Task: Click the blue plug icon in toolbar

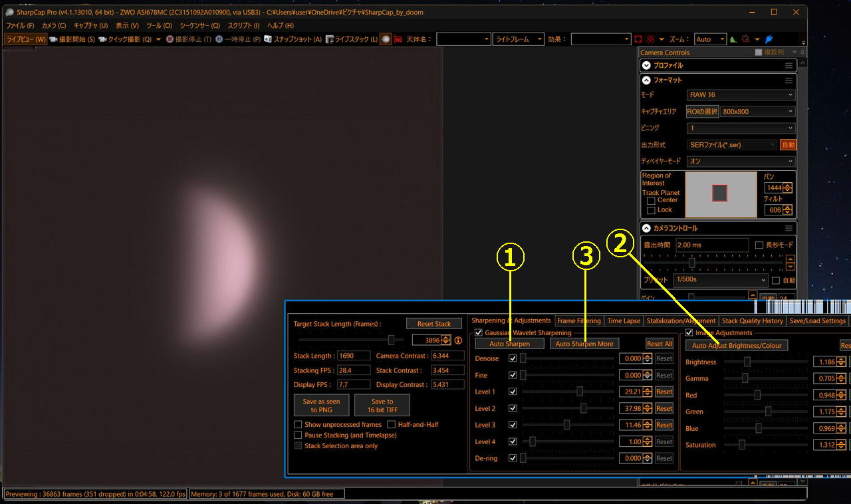Action: click(x=769, y=39)
